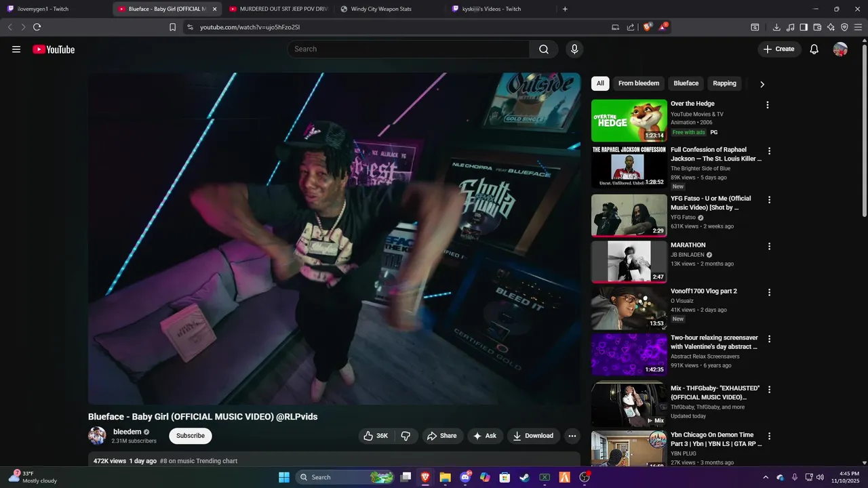Open Brave Wallet icon
The height and width of the screenshot is (488, 868).
tap(817, 27)
